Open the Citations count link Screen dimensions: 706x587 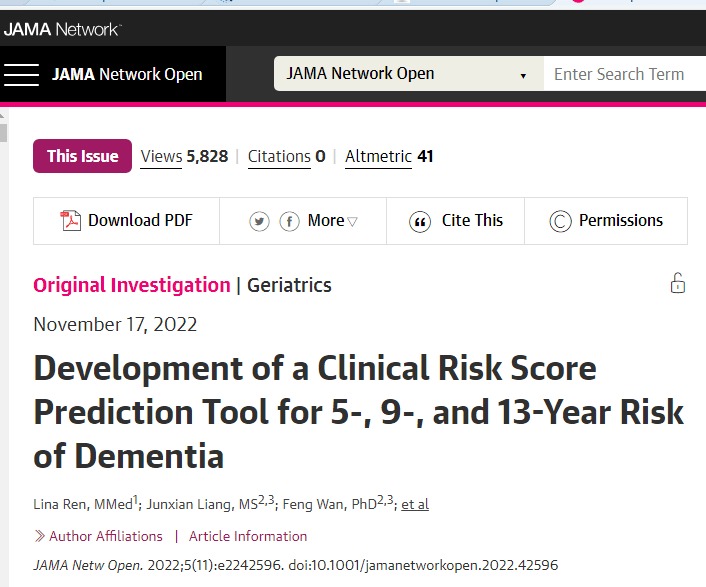click(285, 156)
